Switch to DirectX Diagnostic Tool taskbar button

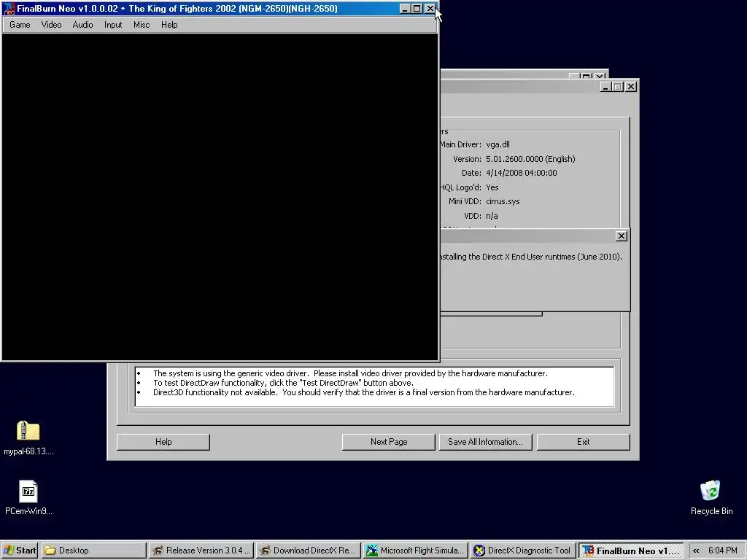pyautogui.click(x=522, y=551)
